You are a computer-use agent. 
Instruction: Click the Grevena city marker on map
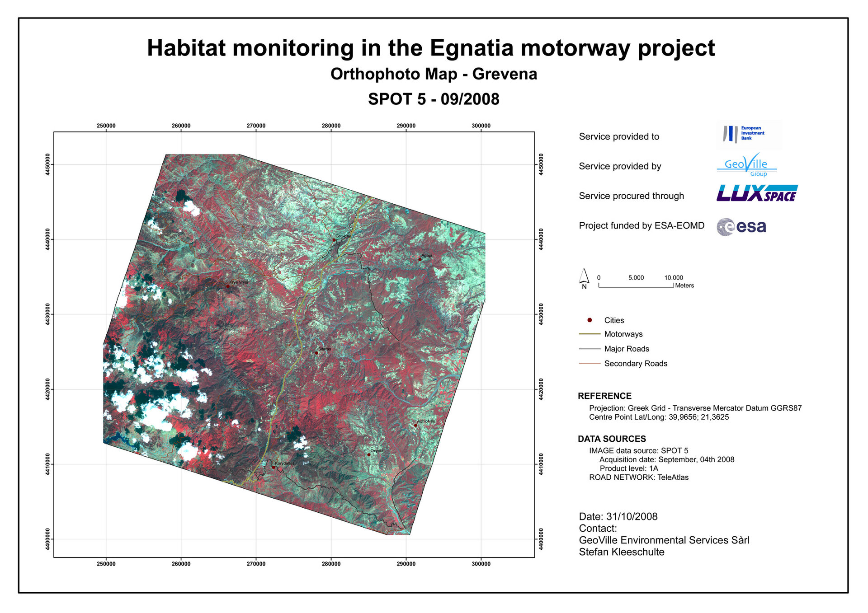pos(334,240)
